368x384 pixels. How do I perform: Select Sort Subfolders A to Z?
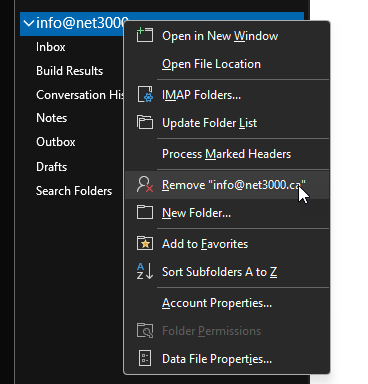click(227, 272)
